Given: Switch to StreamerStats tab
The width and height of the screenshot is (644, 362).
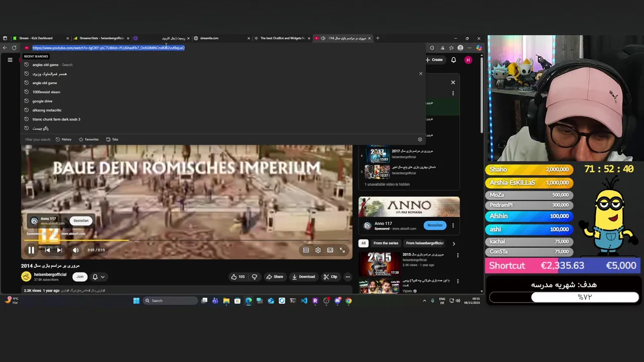Looking at the screenshot, I should pyautogui.click(x=101, y=38).
